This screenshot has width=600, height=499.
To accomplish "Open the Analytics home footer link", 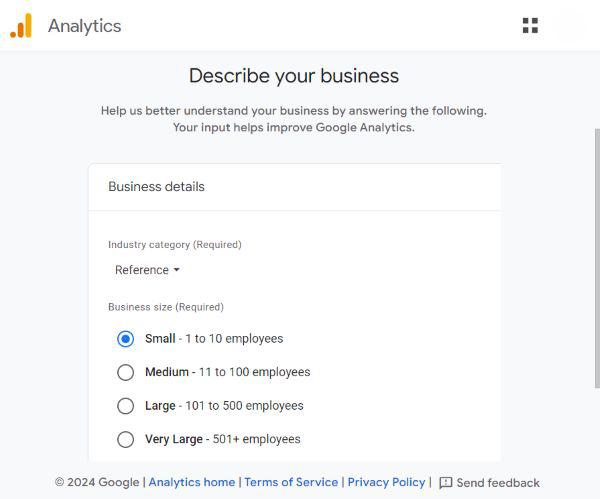I will point(192,482).
